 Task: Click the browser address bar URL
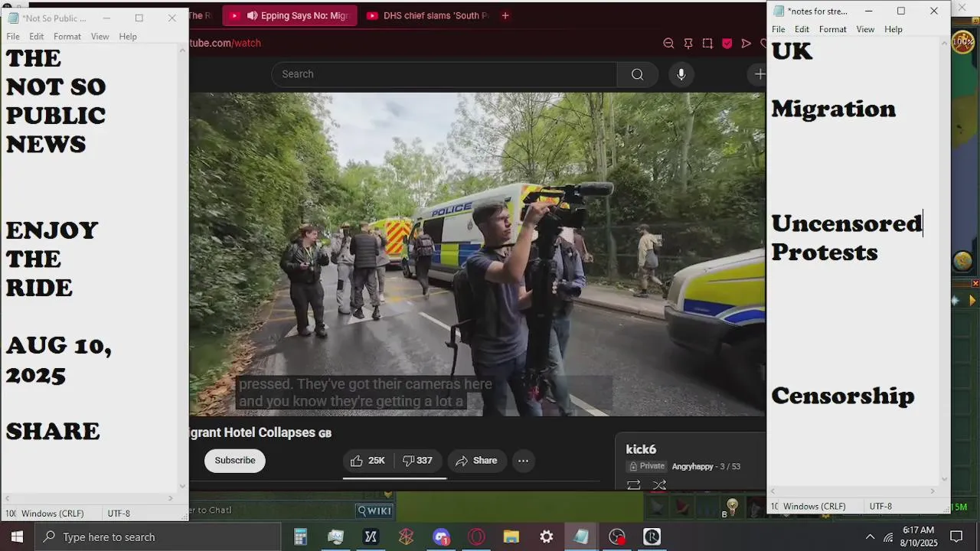pos(226,43)
